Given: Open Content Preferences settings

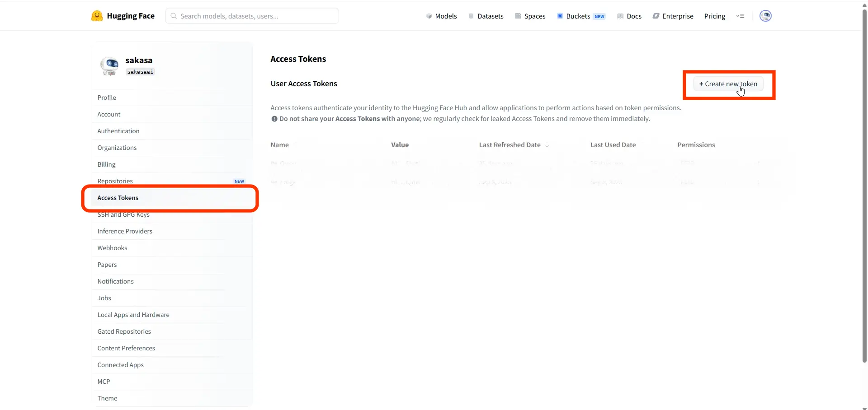Looking at the screenshot, I should (x=172, y=348).
